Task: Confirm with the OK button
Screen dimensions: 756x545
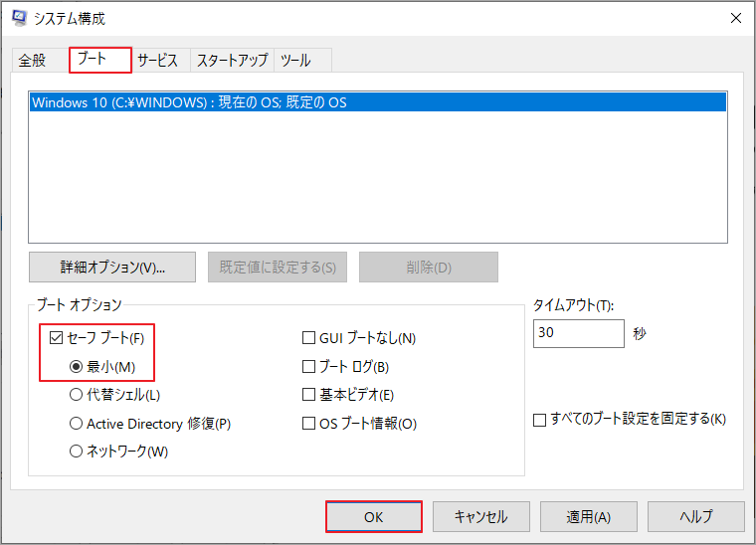Action: click(x=374, y=516)
